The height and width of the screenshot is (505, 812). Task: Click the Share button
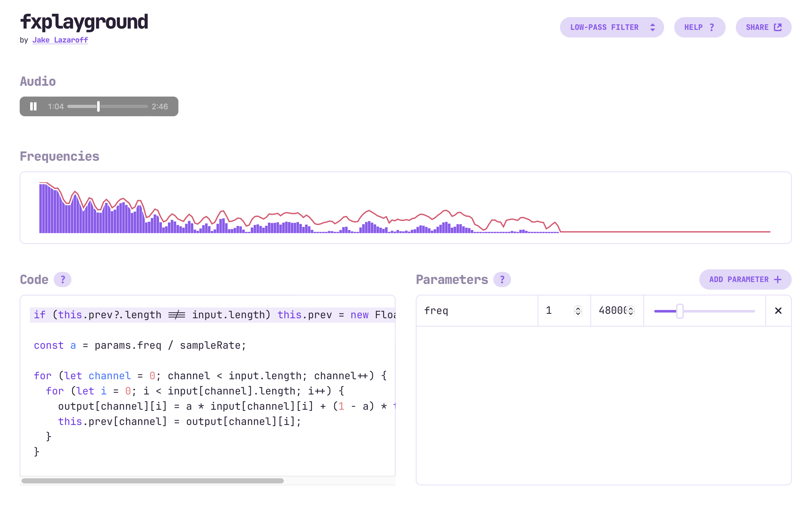[763, 27]
